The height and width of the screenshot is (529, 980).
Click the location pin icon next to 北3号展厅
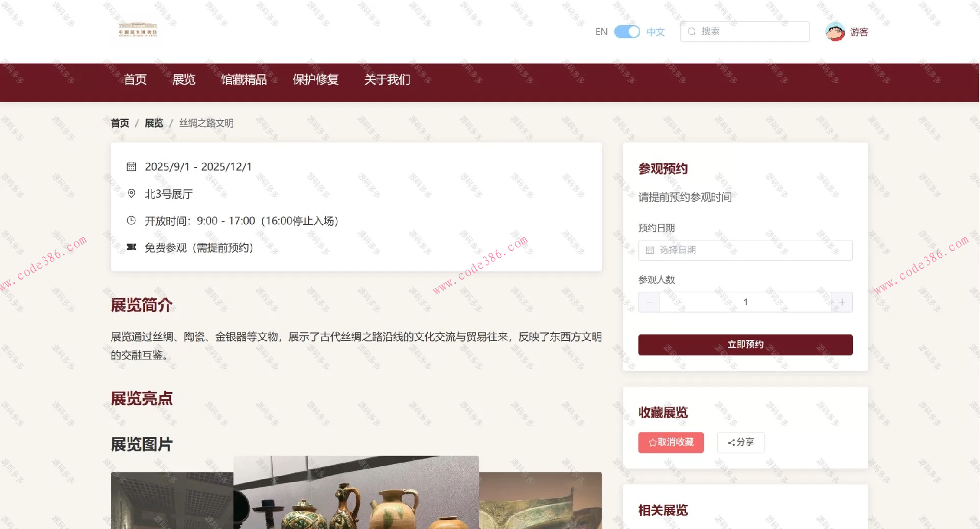point(131,194)
